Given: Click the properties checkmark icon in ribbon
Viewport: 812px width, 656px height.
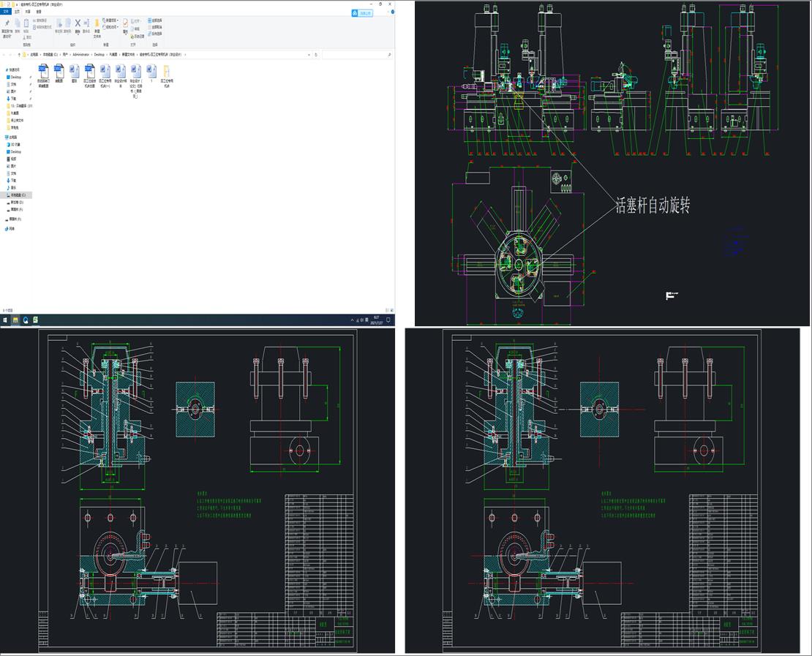Looking at the screenshot, I should (x=125, y=23).
